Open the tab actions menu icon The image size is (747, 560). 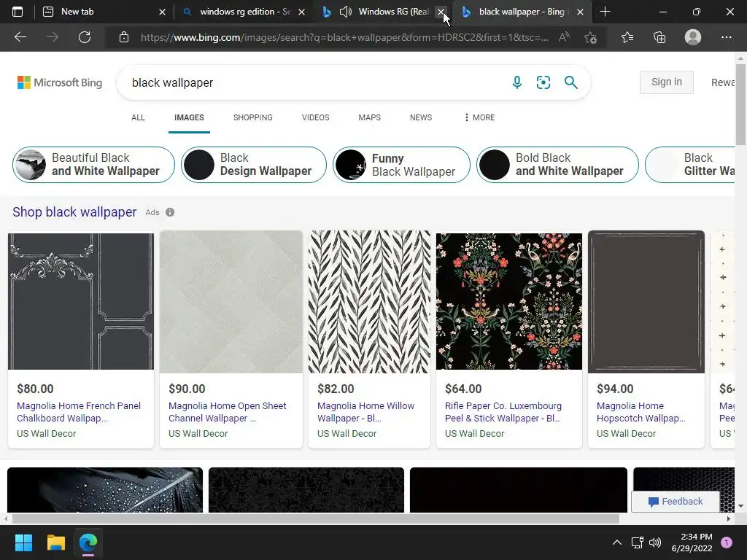pos(18,12)
